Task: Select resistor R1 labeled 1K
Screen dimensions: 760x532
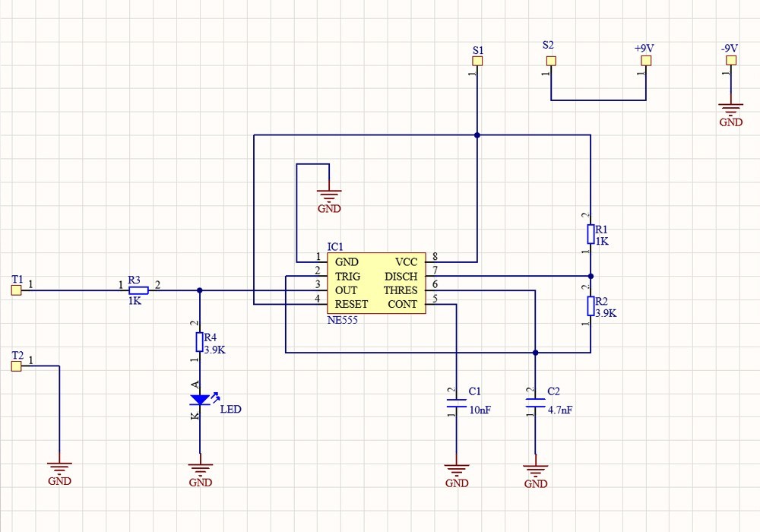Action: [x=591, y=234]
